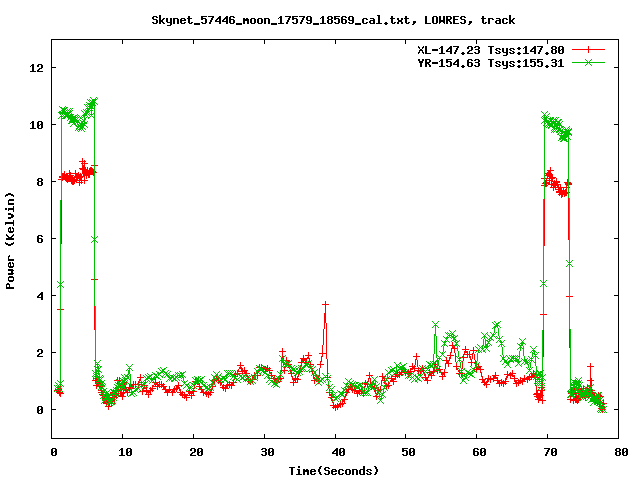Image resolution: width=640 pixels, height=480 pixels.
Task: Click the y-axis tick label 0
Action: click(40, 410)
